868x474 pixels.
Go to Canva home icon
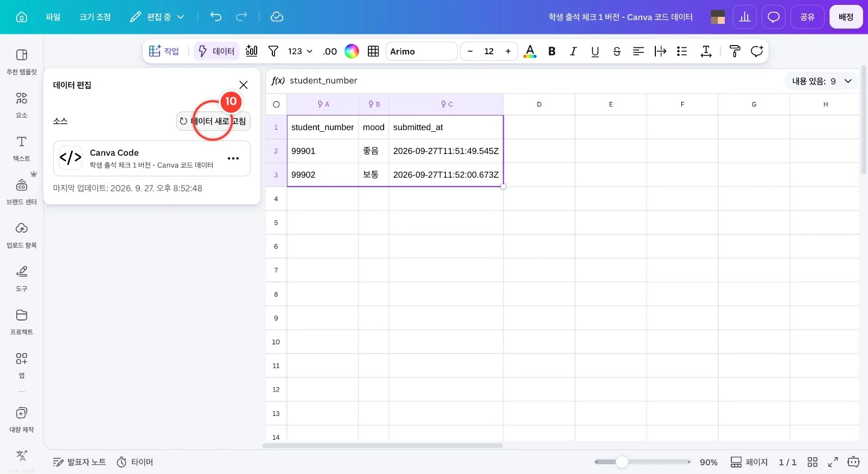pyautogui.click(x=22, y=17)
